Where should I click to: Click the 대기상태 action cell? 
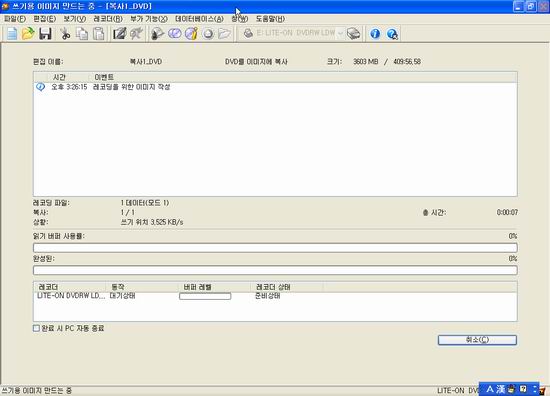point(122,296)
